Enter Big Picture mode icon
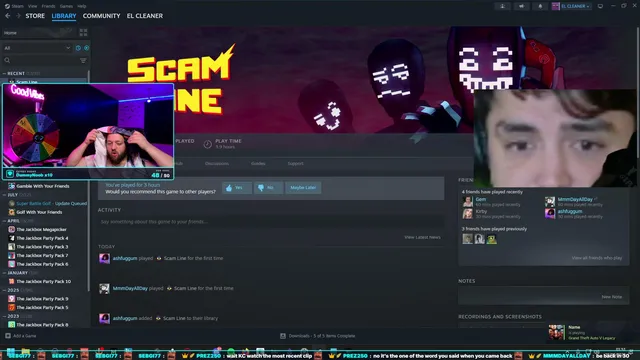 click(x=600, y=6)
